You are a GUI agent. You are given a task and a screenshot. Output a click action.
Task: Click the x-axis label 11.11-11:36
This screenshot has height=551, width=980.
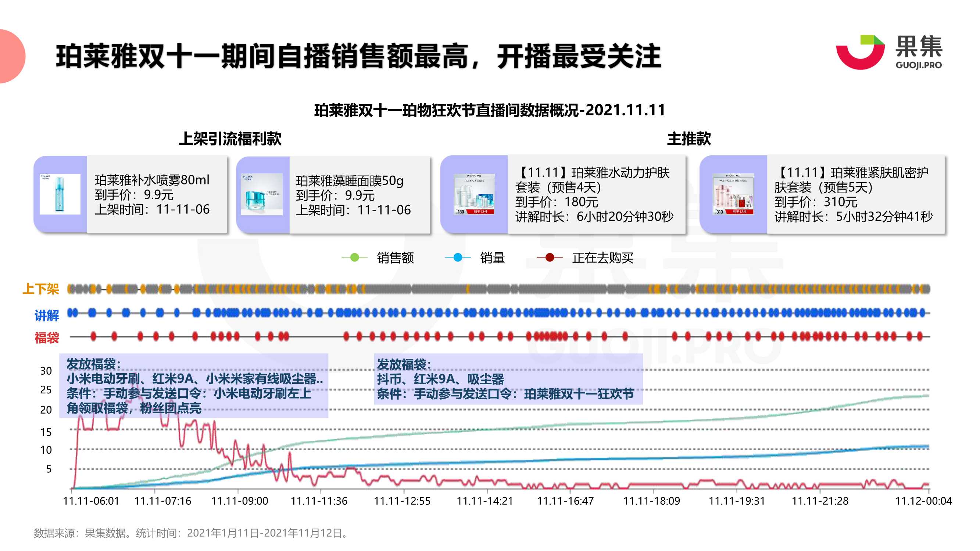tap(319, 501)
